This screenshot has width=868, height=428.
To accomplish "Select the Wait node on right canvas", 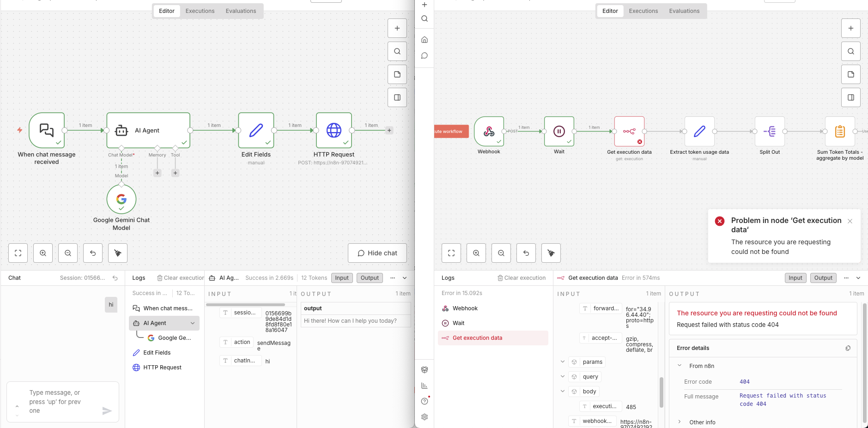I will [x=559, y=132].
